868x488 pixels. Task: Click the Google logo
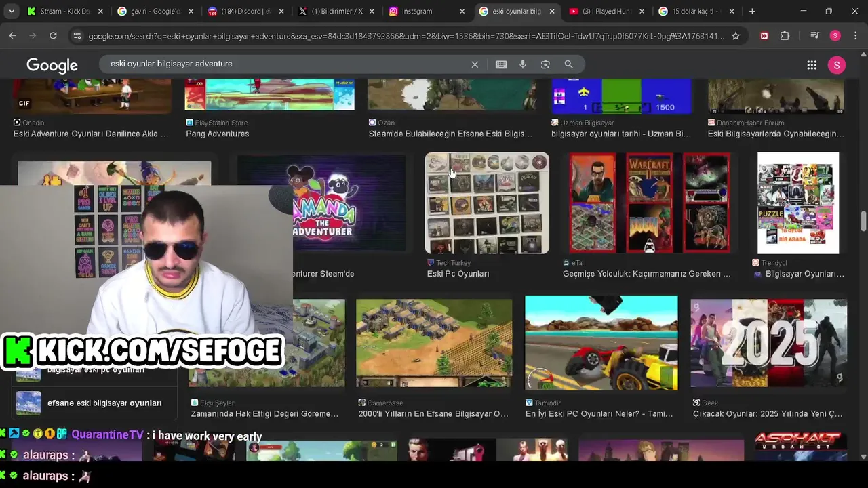coord(52,65)
